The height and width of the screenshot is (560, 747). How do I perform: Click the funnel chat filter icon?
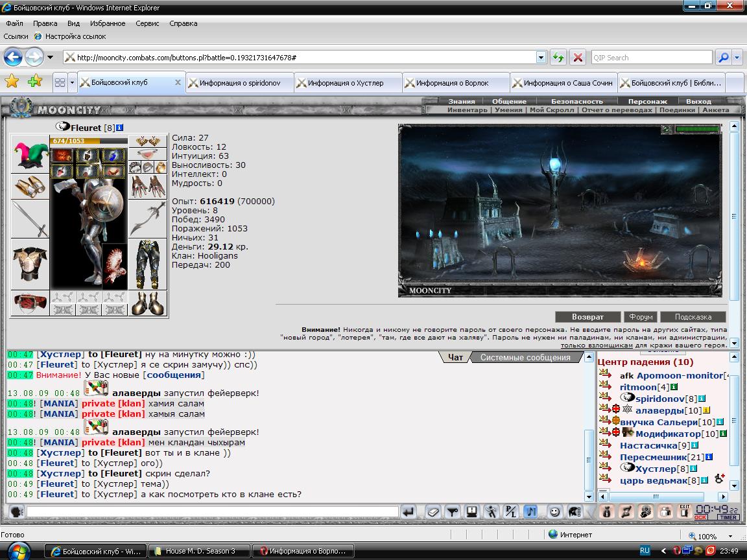coord(452,512)
